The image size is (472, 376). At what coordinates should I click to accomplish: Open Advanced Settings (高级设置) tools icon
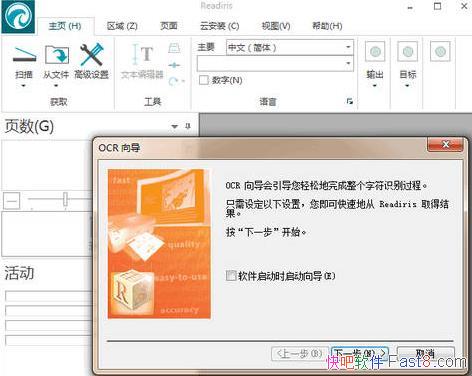coord(92,54)
